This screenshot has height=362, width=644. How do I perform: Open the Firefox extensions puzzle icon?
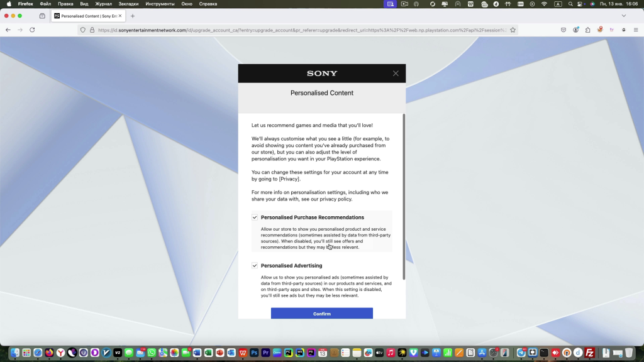coord(587,30)
